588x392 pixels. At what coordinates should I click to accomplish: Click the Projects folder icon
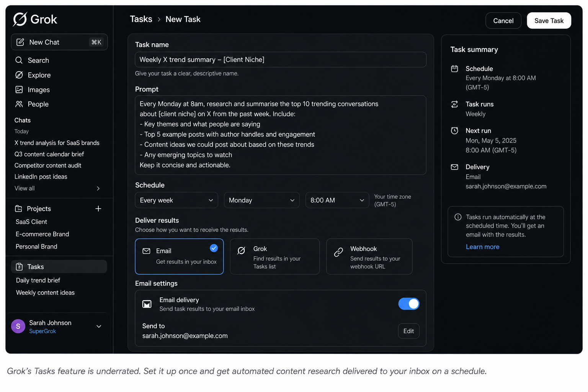[x=18, y=208]
